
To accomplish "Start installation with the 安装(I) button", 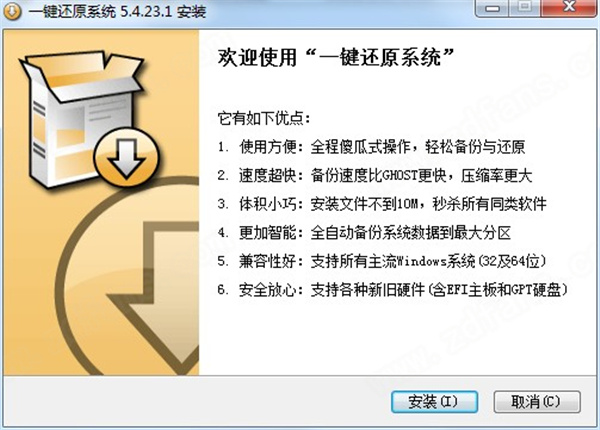I will pyautogui.click(x=434, y=402).
